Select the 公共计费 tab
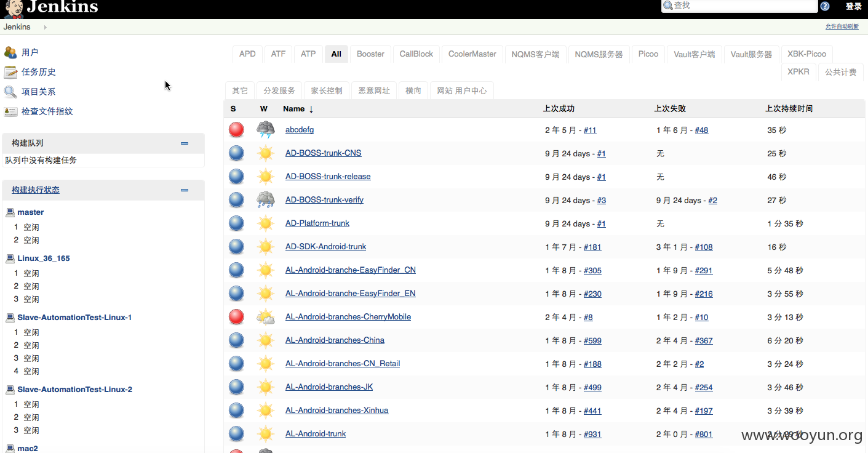868x453 pixels. coord(840,72)
